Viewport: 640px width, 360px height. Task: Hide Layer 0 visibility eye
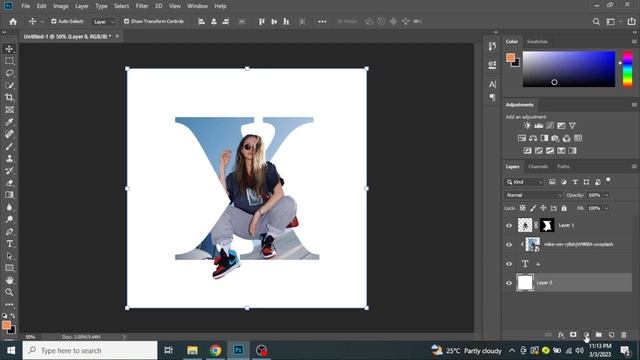pos(509,283)
